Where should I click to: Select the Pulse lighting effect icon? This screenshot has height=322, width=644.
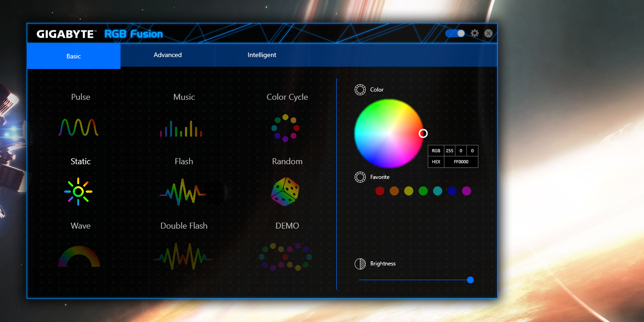pyautogui.click(x=78, y=127)
